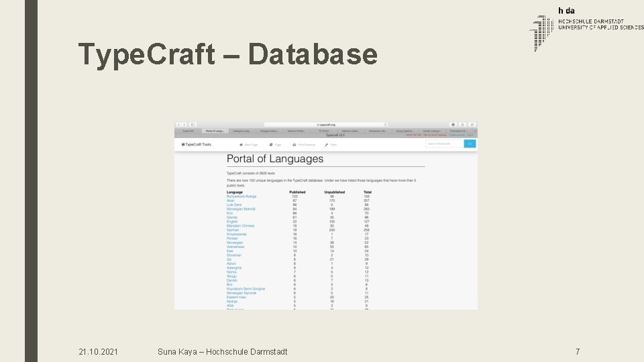The height and width of the screenshot is (362, 644).
Task: Click the Hochschule Darmstadt logo
Action: point(586,29)
